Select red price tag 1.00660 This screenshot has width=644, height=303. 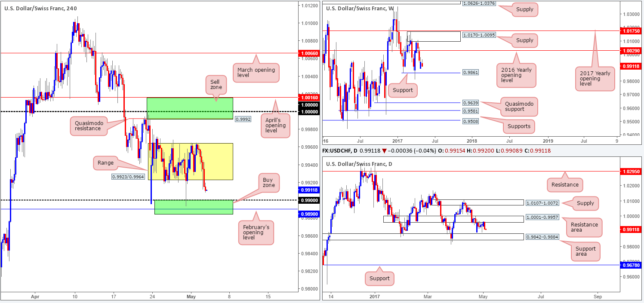tap(308, 53)
